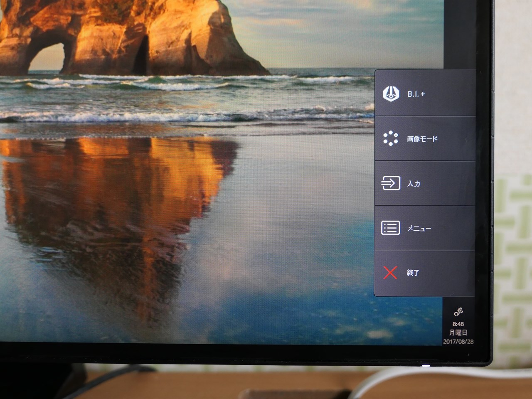
Task: Click the 8:48 taskbar clock time
Action: (x=458, y=324)
